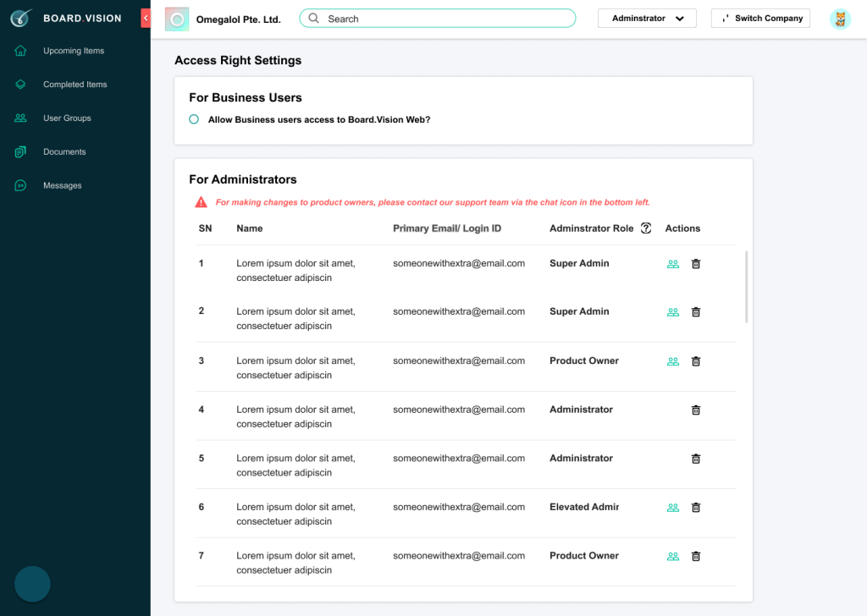Viewport: 867px width, 616px height.
Task: Navigate to Documents in sidebar
Action: [64, 152]
